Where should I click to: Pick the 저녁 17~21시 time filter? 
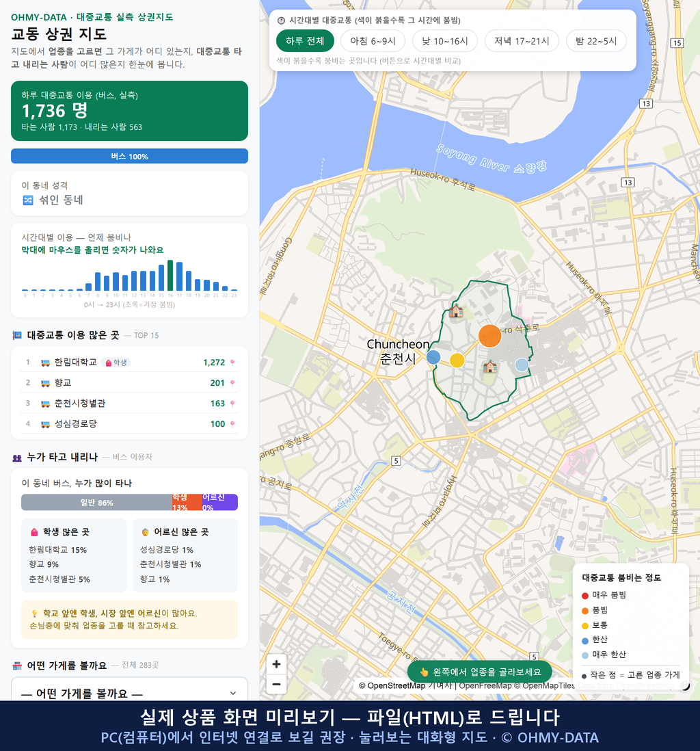pyautogui.click(x=522, y=41)
